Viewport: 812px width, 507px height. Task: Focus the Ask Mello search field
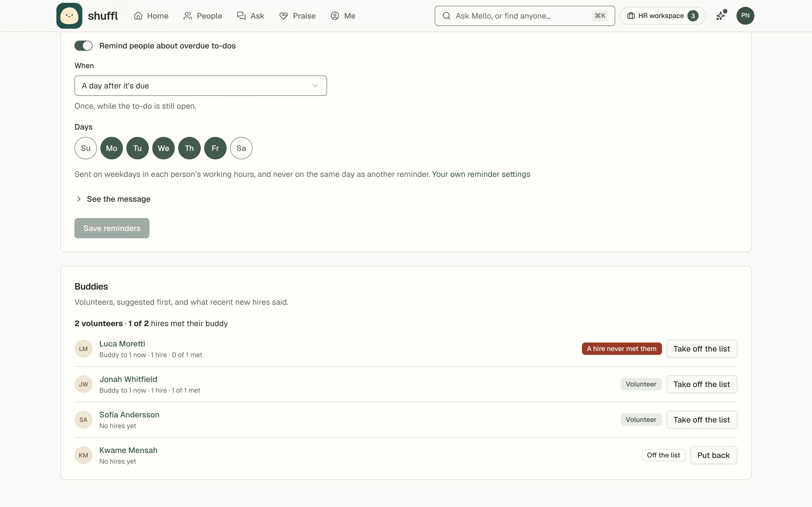524,16
